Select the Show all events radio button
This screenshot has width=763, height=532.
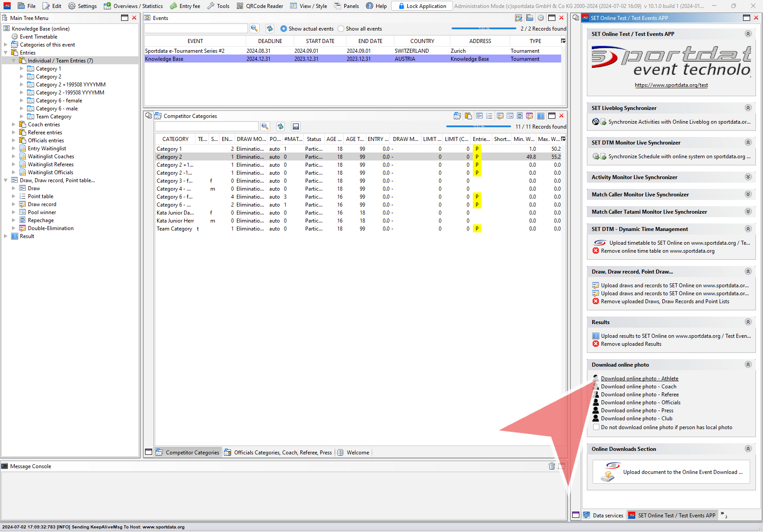tap(341, 29)
